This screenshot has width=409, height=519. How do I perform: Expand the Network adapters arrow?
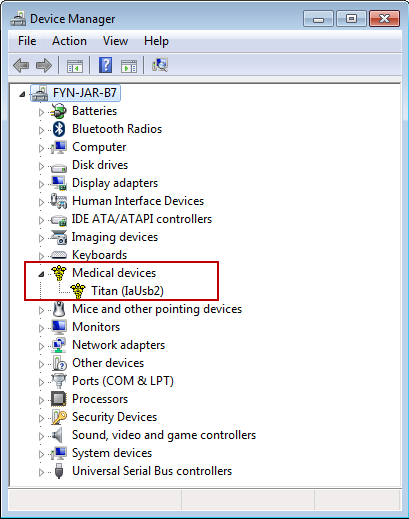[x=41, y=346]
